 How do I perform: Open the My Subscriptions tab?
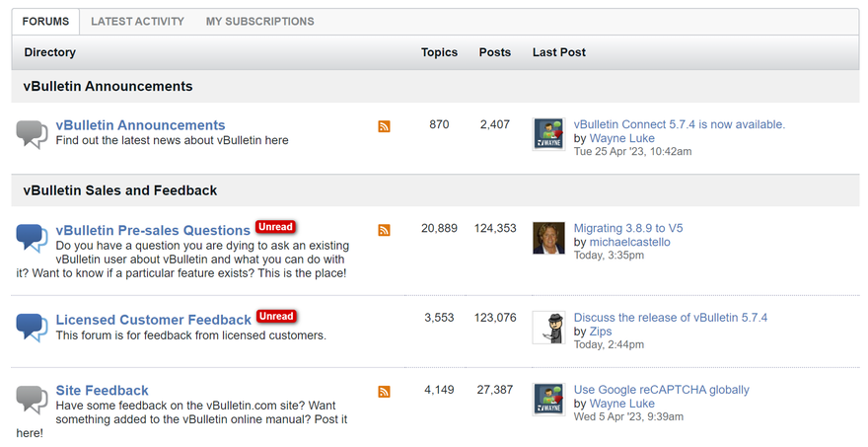pos(259,22)
